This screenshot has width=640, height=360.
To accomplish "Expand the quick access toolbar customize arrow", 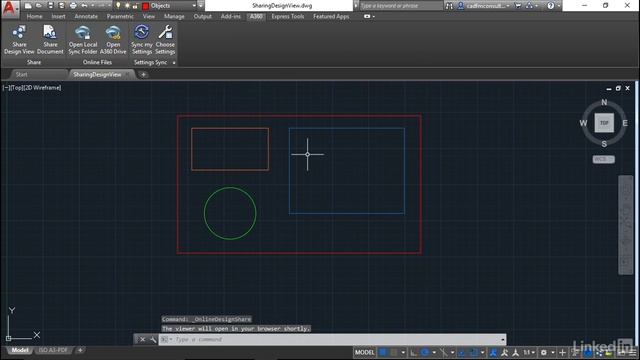I will point(201,6).
